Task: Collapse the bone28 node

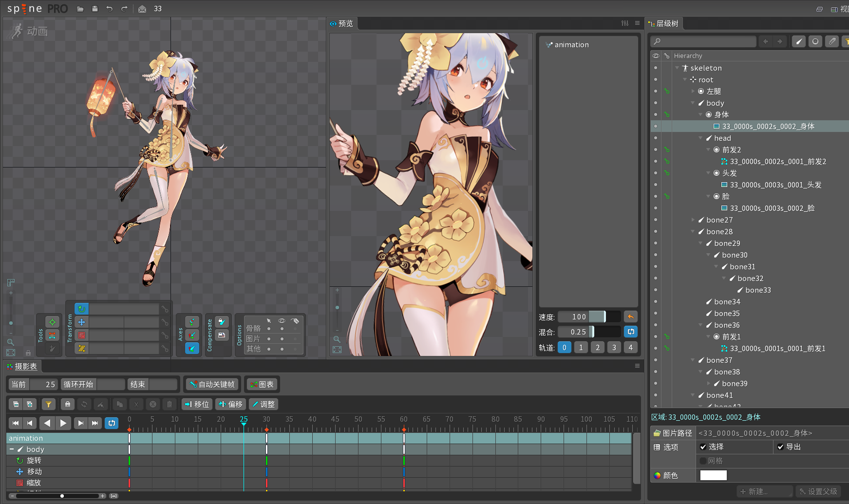Action: (x=693, y=231)
